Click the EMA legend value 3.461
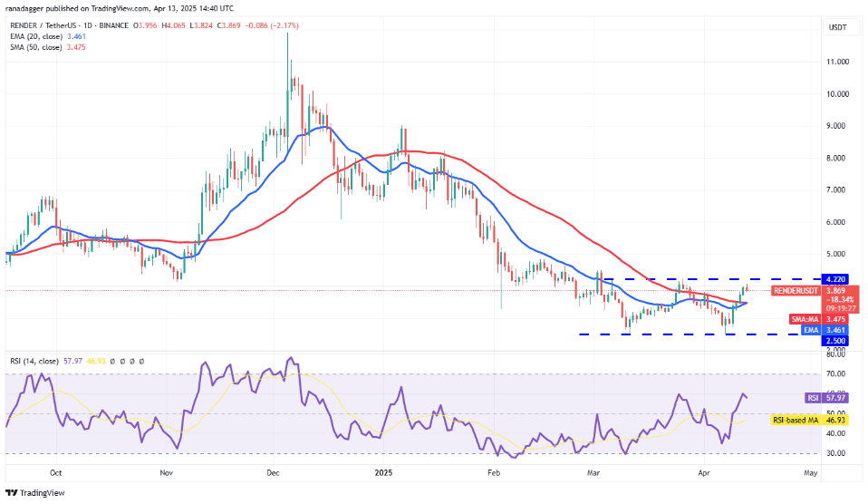 click(x=76, y=36)
